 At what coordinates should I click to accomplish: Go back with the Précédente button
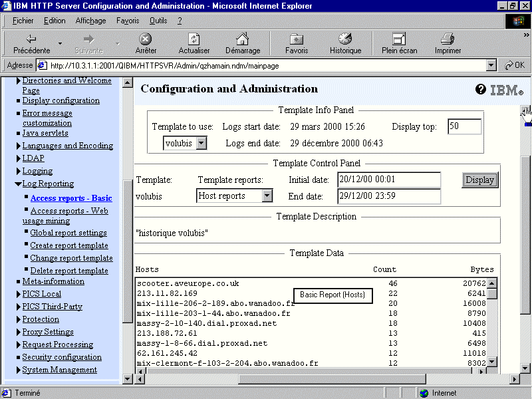[31, 44]
